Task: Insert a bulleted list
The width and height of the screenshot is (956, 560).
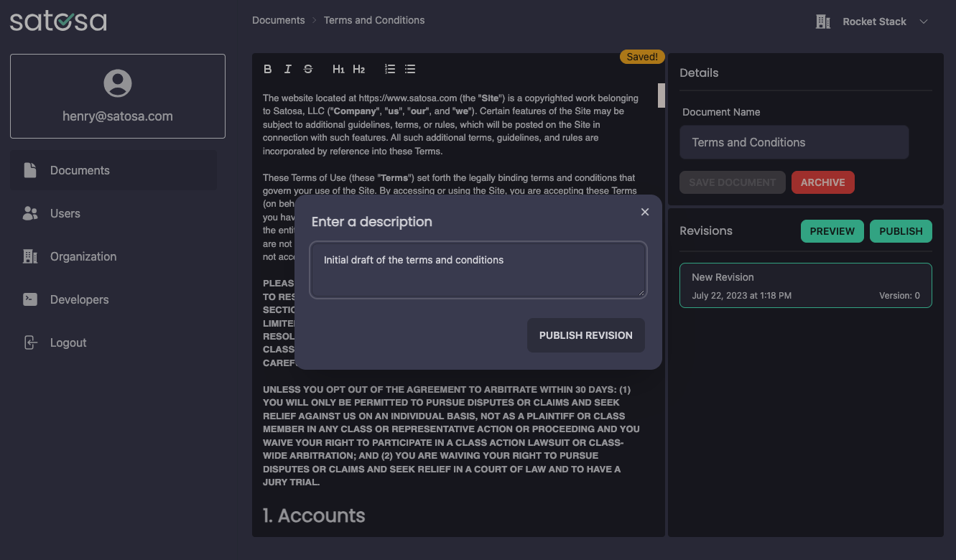Action: point(410,69)
